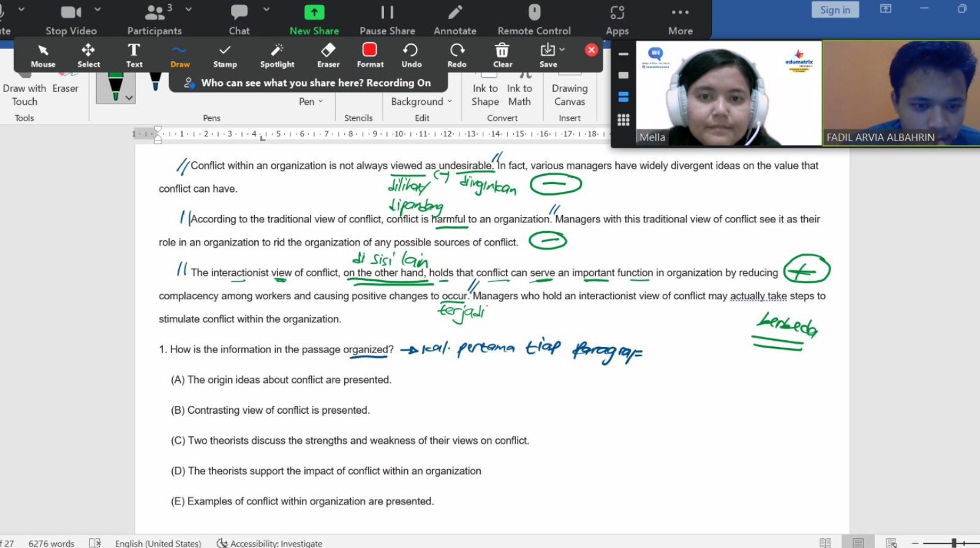
Task: Select the Mouse tool in the annotation bar
Action: tap(43, 55)
